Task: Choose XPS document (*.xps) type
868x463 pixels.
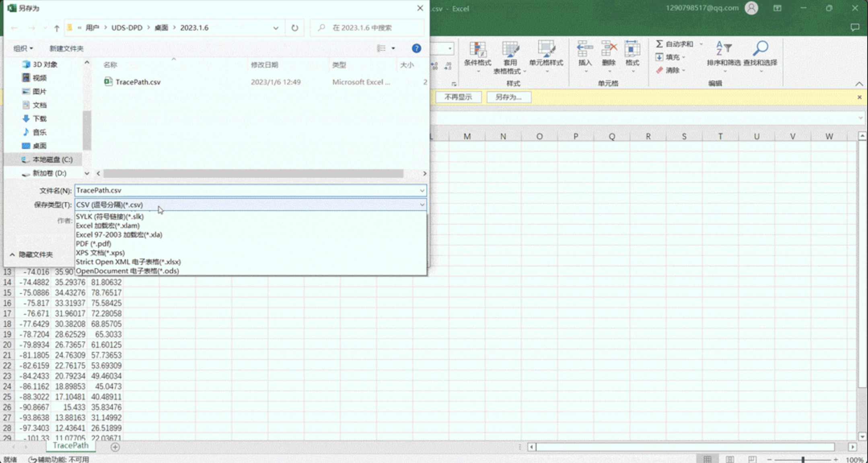Action: click(251, 253)
